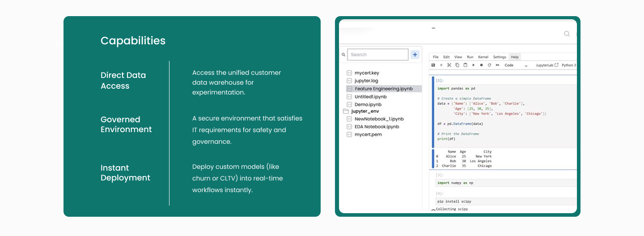
Task: Restart the kernel with refresh icon
Action: pos(489,65)
